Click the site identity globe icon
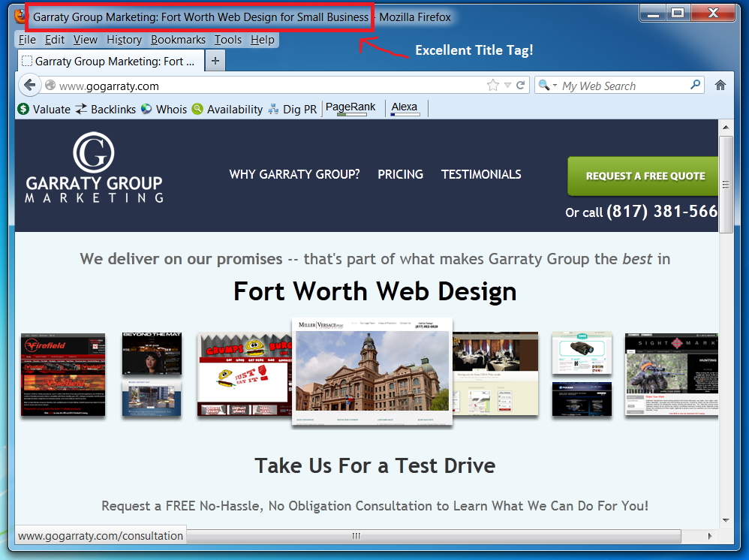Image resolution: width=749 pixels, height=560 pixels. pos(50,86)
